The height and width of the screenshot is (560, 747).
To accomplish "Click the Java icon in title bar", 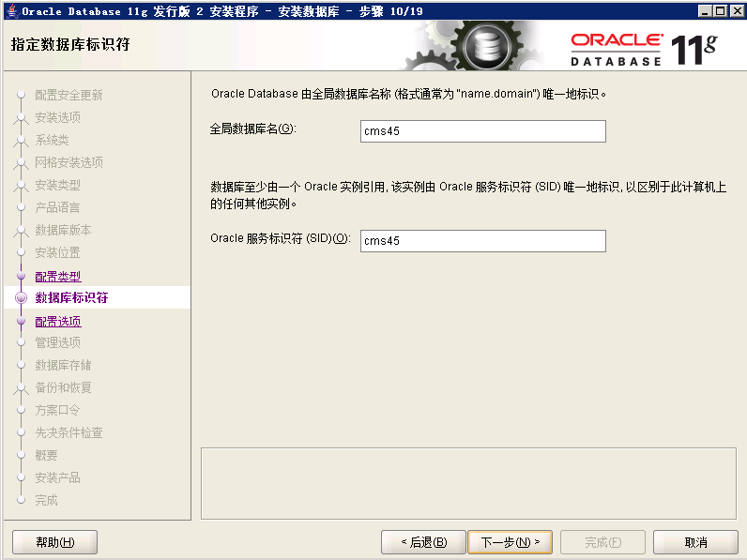I will pos(12,11).
